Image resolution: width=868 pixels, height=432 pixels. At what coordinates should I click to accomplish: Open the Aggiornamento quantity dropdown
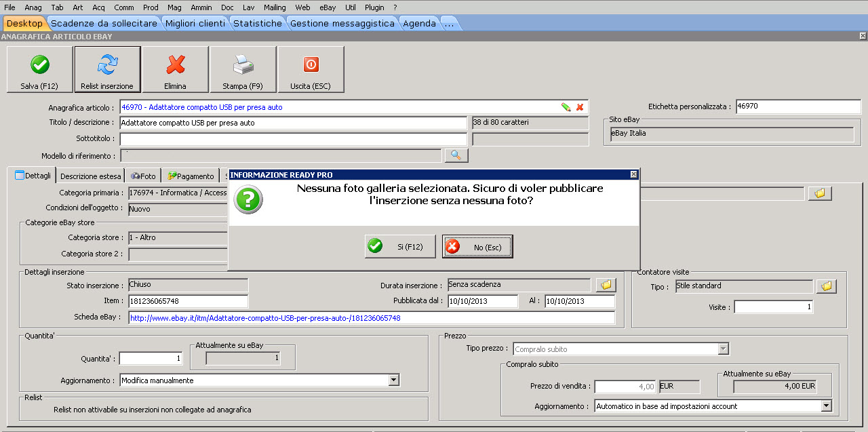click(x=393, y=380)
